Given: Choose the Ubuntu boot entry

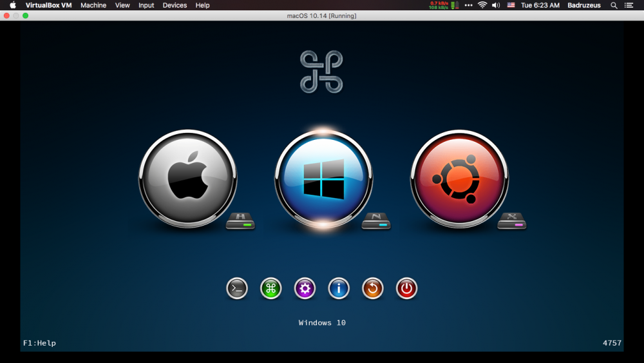Looking at the screenshot, I should 459,179.
